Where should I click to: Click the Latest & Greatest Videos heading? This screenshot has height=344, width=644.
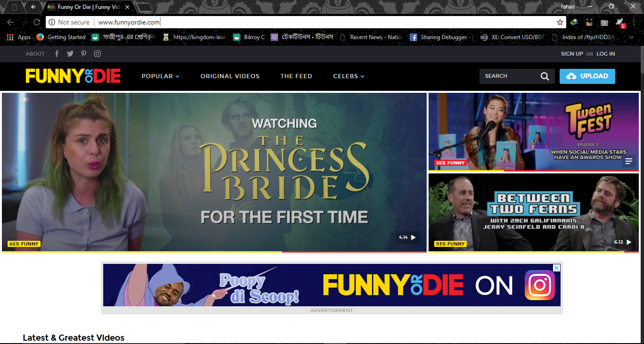click(x=74, y=337)
